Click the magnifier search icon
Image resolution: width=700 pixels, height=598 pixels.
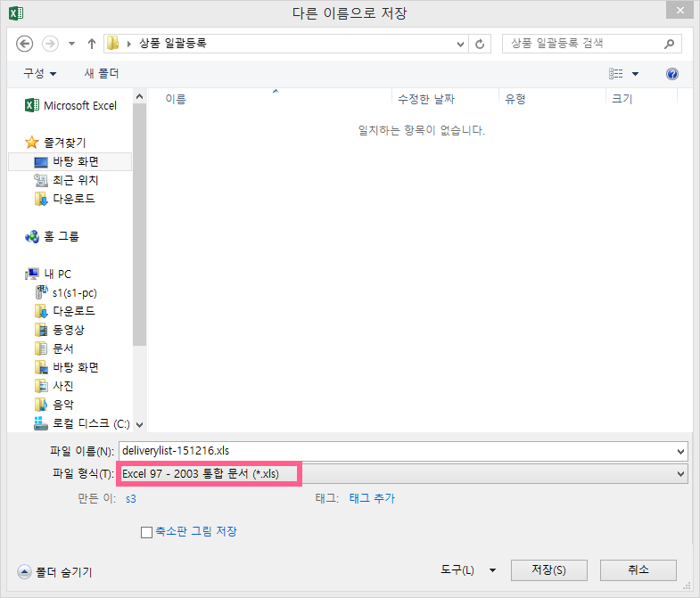point(669,44)
